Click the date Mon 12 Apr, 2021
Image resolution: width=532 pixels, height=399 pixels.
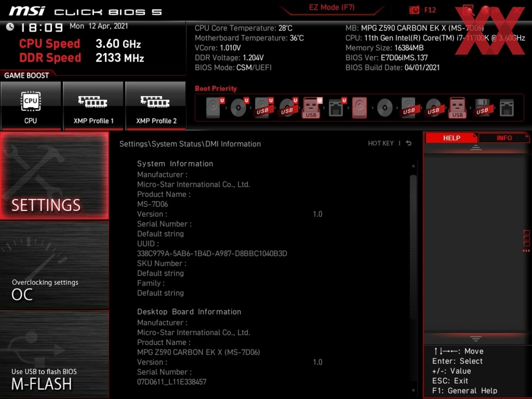click(99, 26)
